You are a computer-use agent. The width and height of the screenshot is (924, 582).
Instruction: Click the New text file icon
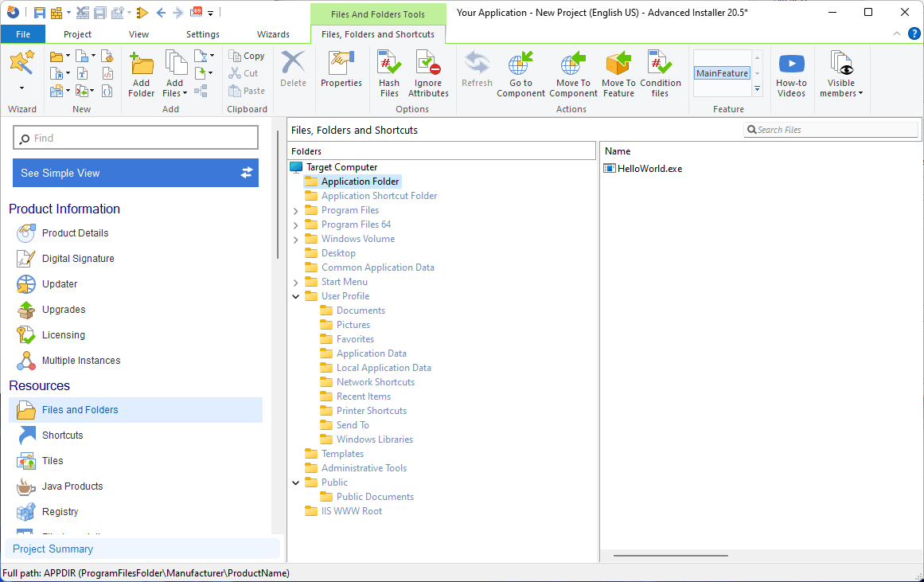pyautogui.click(x=83, y=74)
